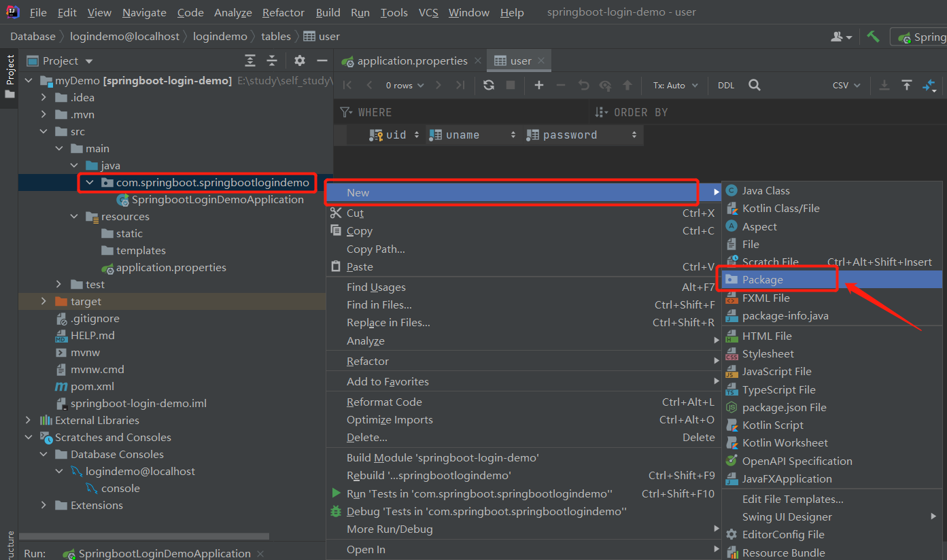This screenshot has width=947, height=560.
Task: Click the Import Data upload arrow icon
Action: (907, 85)
